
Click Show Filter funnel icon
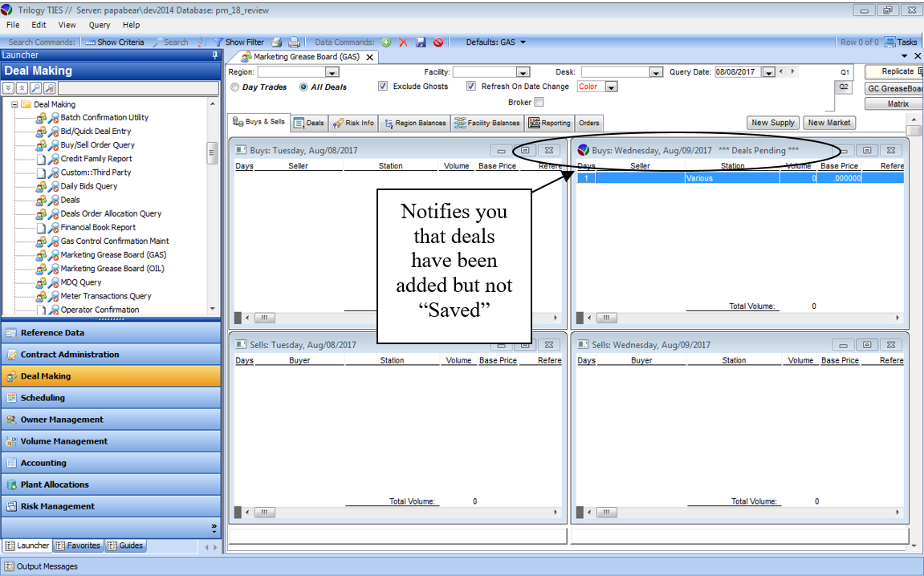[x=218, y=43]
